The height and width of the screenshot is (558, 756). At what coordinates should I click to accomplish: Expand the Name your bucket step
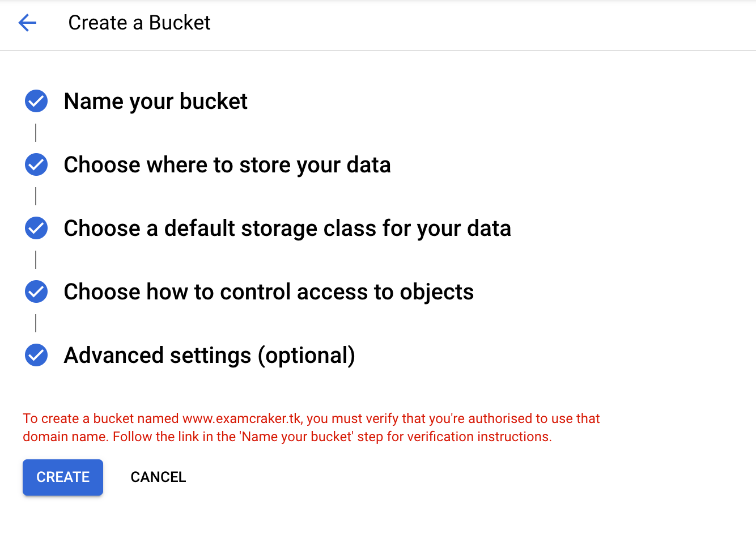coord(155,102)
